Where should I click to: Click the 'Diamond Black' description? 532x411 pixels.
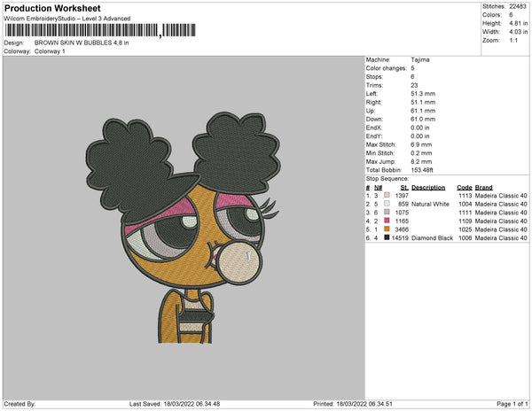pos(432,238)
